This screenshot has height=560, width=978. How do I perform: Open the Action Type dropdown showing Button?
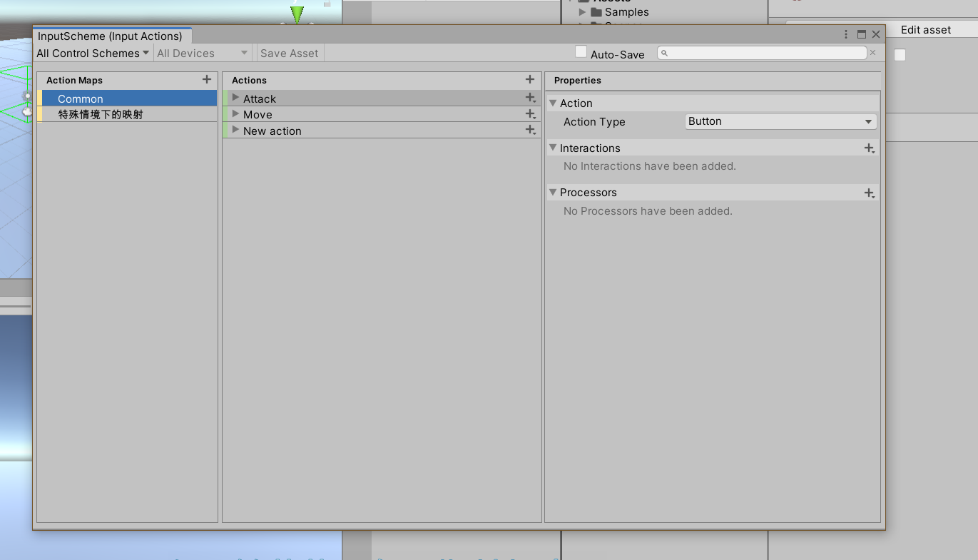[x=780, y=121]
